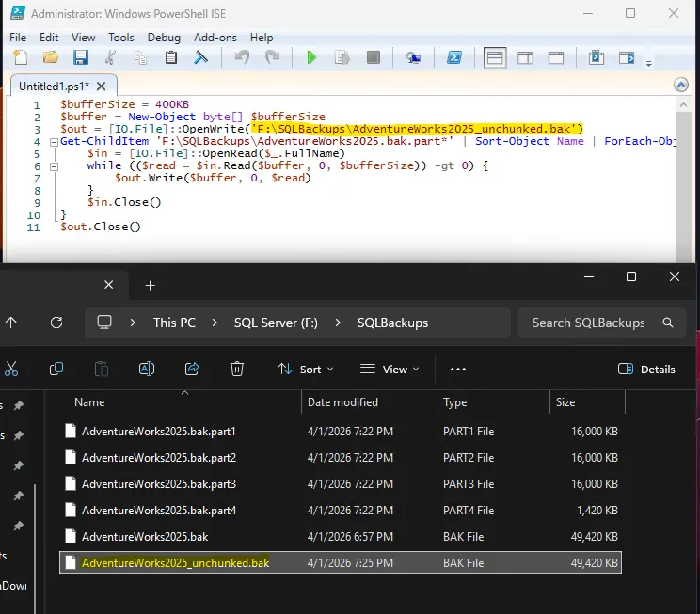Click SQLBackups in the breadcrumb
The height and width of the screenshot is (614, 700).
(392, 323)
